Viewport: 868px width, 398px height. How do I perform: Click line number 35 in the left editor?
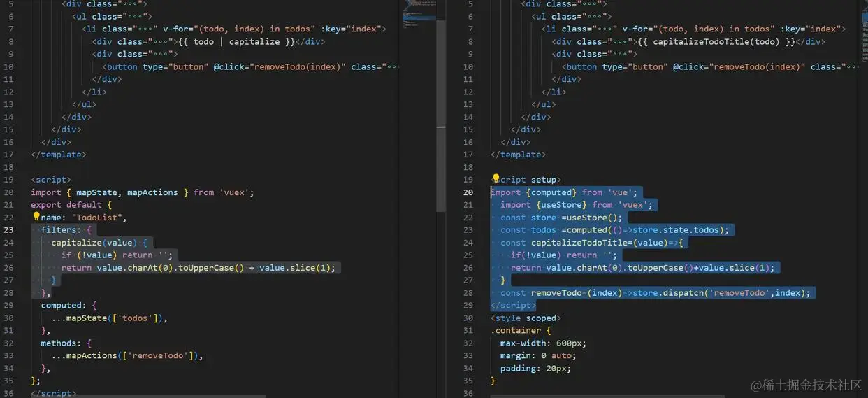point(8,381)
